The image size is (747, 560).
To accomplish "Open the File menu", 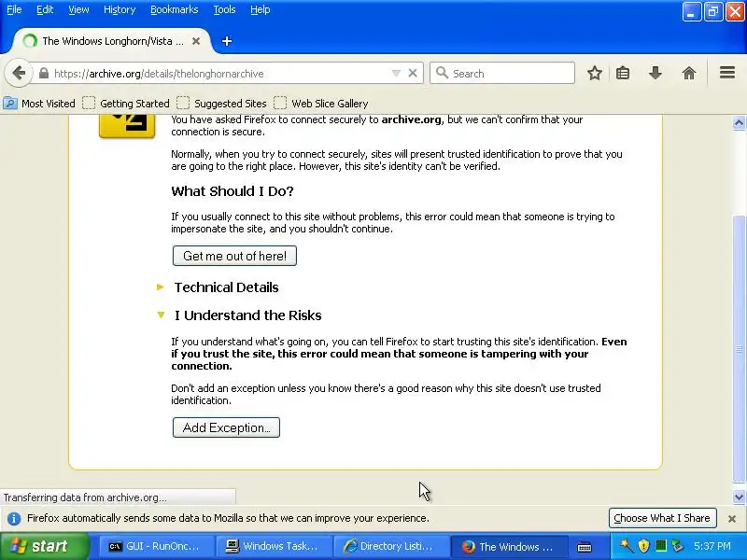I will coord(14,9).
